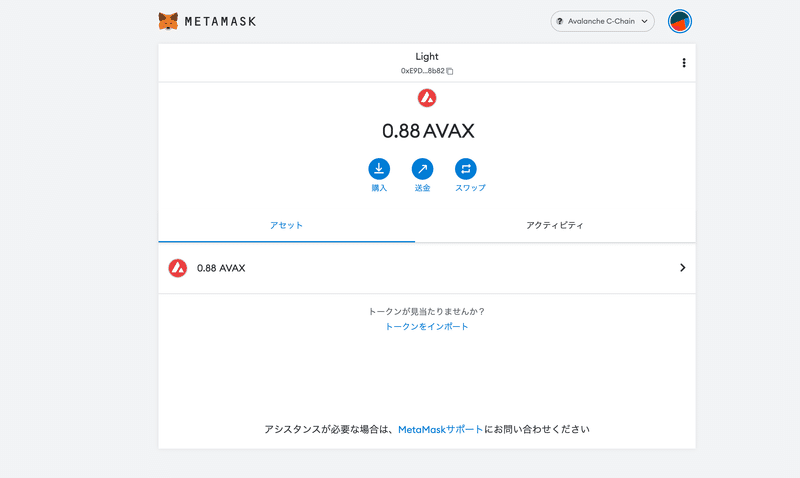Click the MetaMask fox logo

point(168,21)
